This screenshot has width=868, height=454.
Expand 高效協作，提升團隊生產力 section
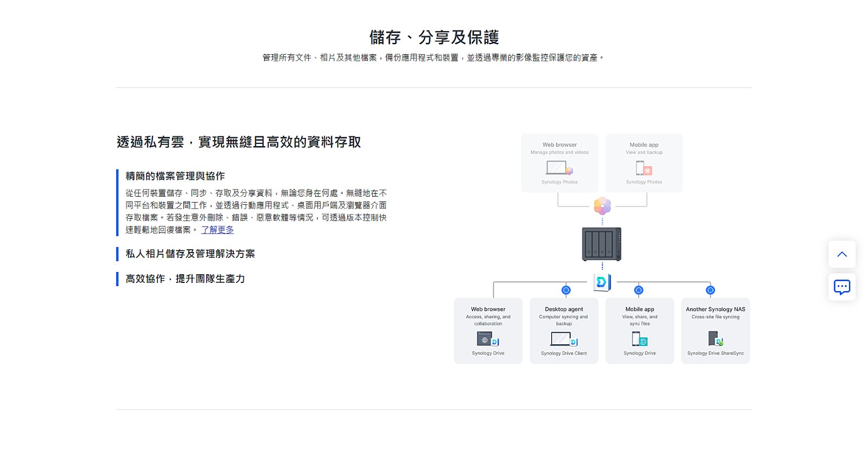click(x=185, y=279)
